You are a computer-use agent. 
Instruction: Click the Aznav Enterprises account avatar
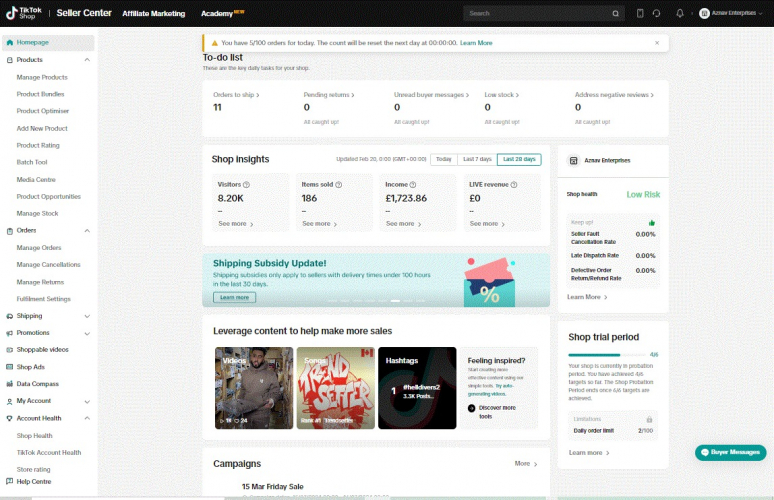tap(704, 13)
